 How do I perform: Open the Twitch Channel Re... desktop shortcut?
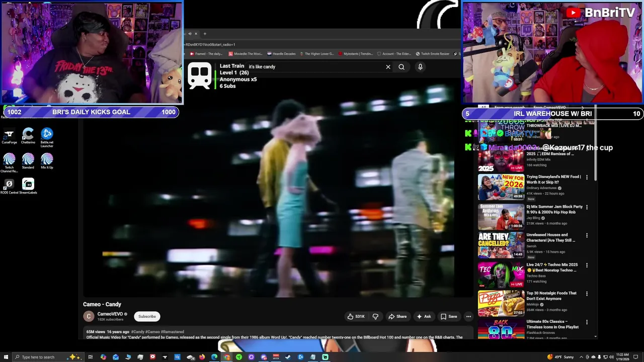tap(9, 163)
